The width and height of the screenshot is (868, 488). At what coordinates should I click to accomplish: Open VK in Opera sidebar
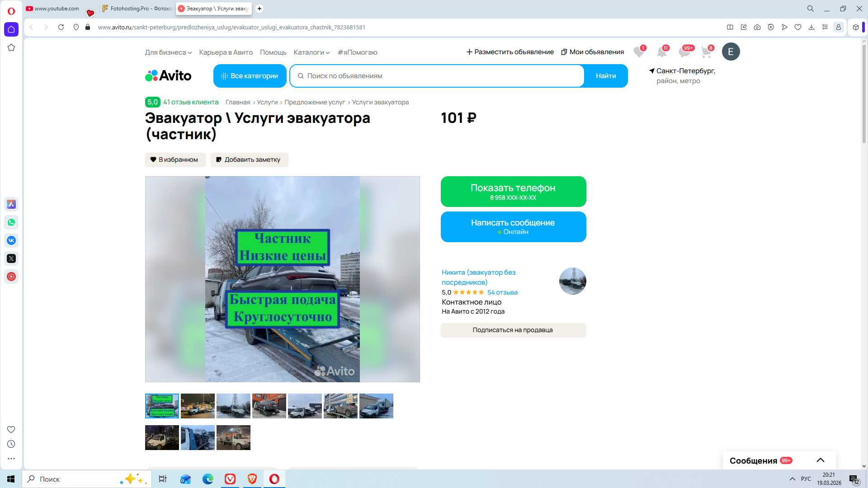[x=11, y=240]
